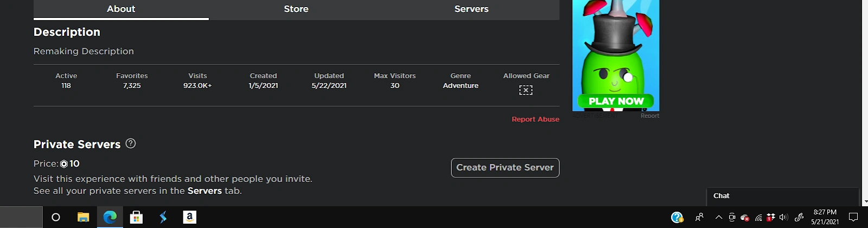Viewport: 868px width, 228px height.
Task: Click the Allowed Gear disabled icon
Action: [526, 90]
